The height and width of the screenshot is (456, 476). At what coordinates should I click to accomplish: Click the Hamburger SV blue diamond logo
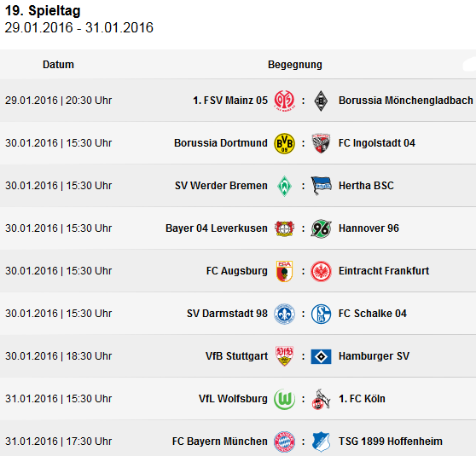pos(321,356)
